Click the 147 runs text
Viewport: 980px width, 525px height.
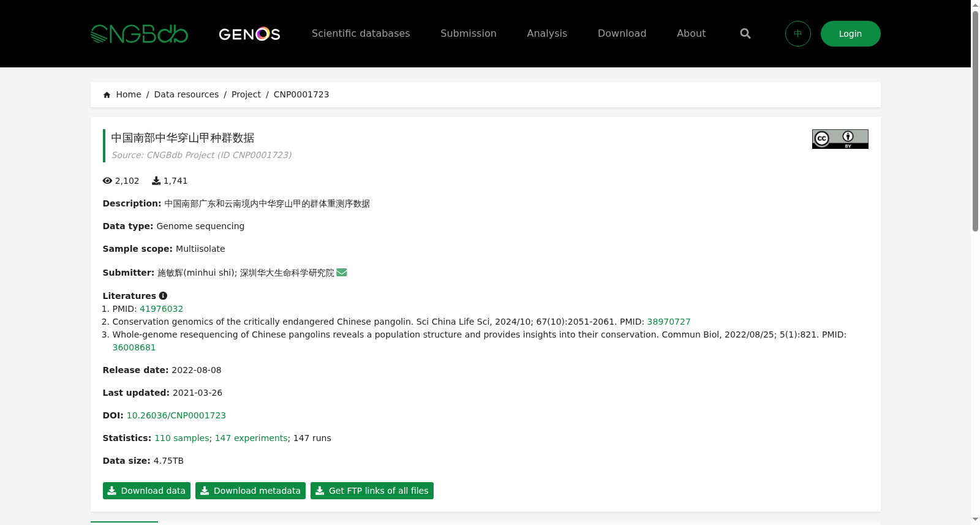(x=312, y=438)
